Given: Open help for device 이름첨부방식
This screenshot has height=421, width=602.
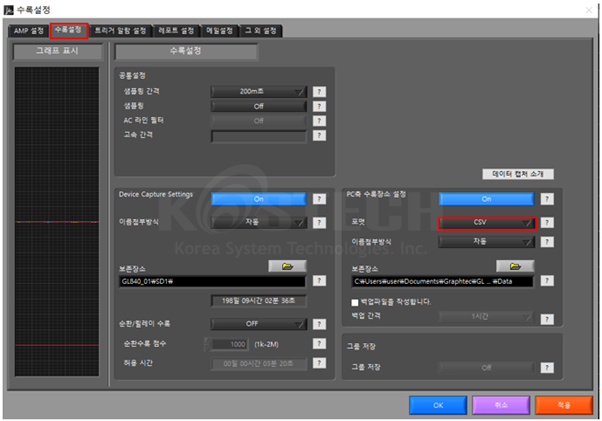Looking at the screenshot, I should tap(319, 223).
